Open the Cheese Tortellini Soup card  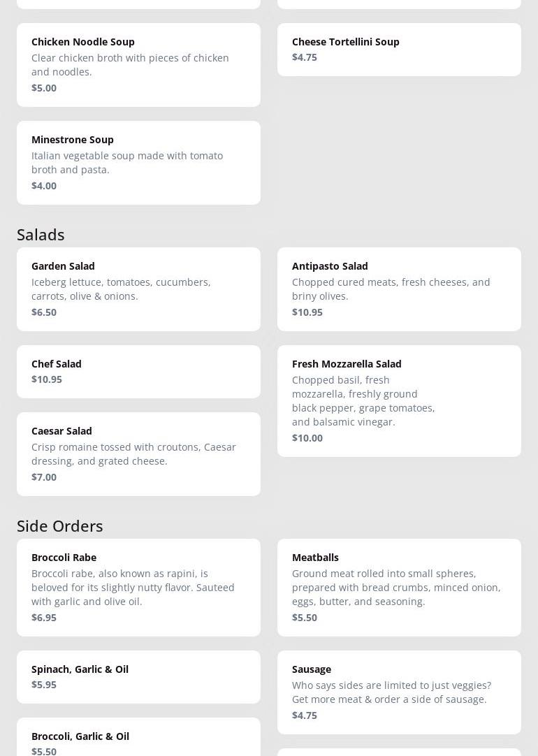(399, 50)
